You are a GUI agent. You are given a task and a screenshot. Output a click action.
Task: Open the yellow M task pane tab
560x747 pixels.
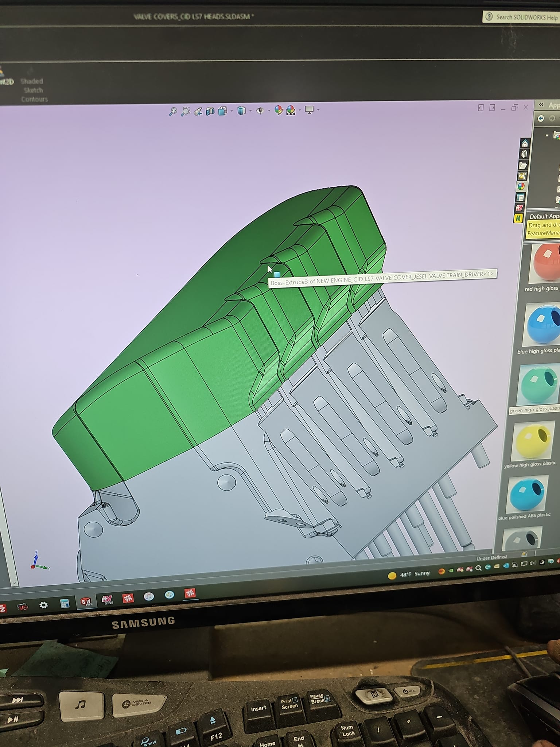[x=518, y=218]
